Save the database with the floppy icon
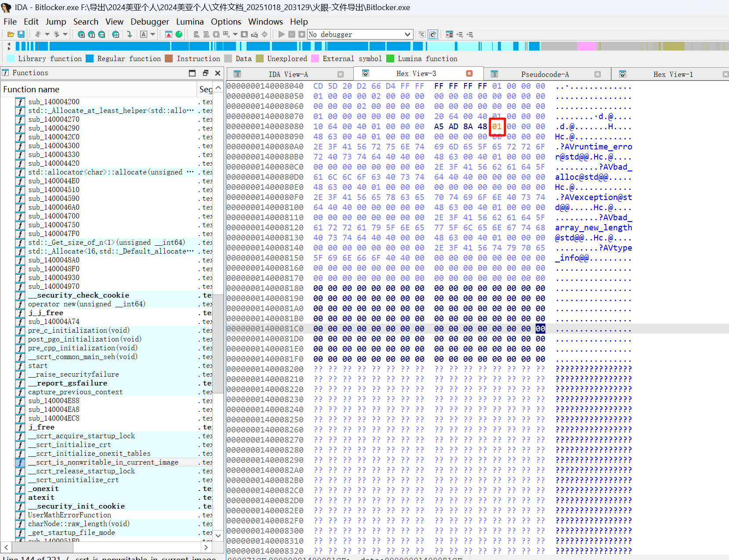 coord(21,34)
